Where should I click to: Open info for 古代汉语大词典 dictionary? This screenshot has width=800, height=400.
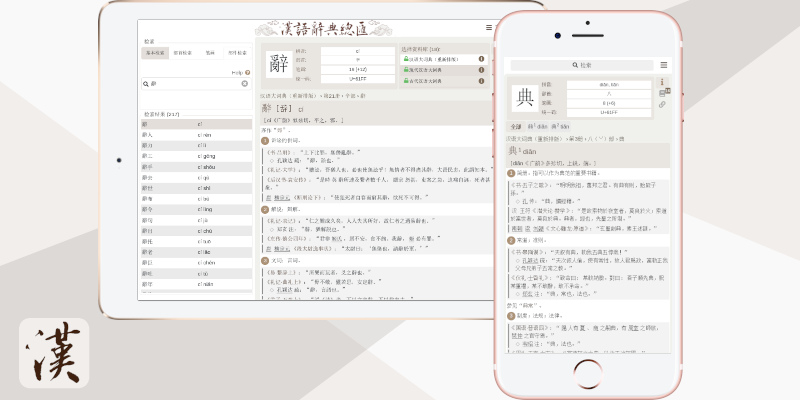tap(481, 80)
